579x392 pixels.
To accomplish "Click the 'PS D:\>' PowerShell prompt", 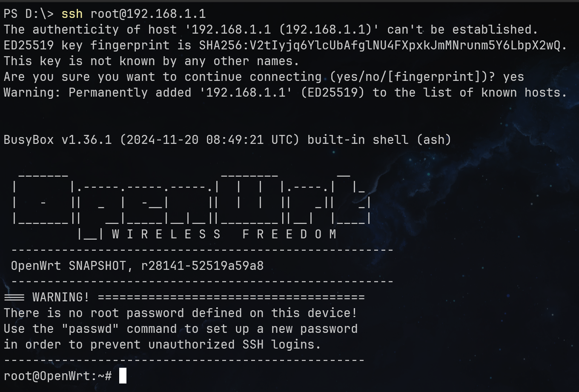I will (x=29, y=14).
